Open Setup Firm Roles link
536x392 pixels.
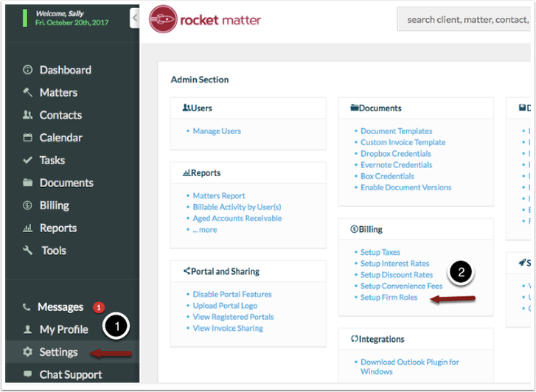click(389, 297)
